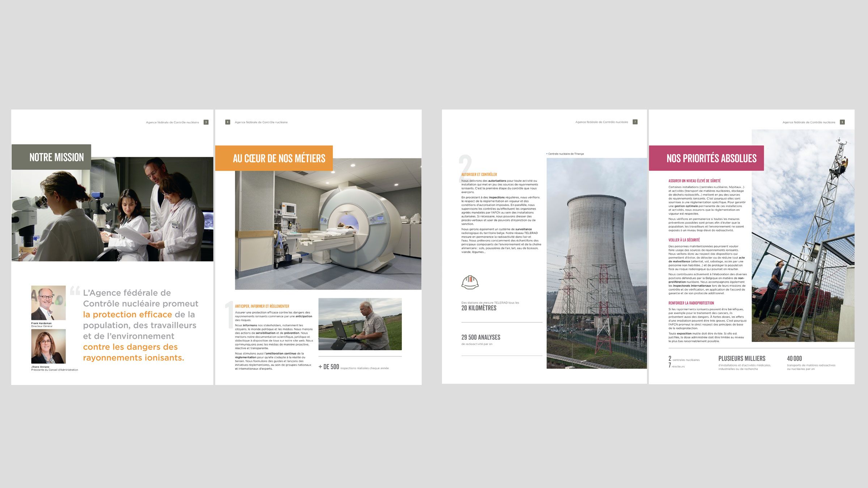Click the 'PLUSIEURS MILLIERS' statistic
Image resolution: width=868 pixels, height=488 pixels.
coord(742,359)
